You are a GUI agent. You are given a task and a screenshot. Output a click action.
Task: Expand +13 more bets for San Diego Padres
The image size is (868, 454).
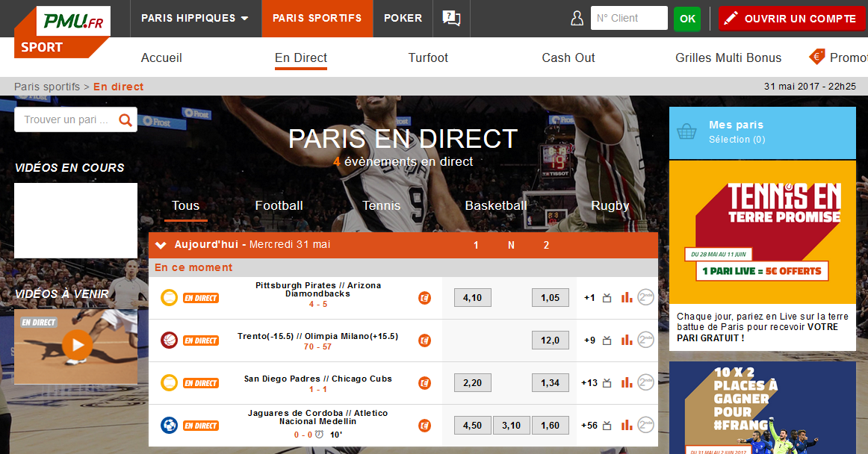click(589, 383)
